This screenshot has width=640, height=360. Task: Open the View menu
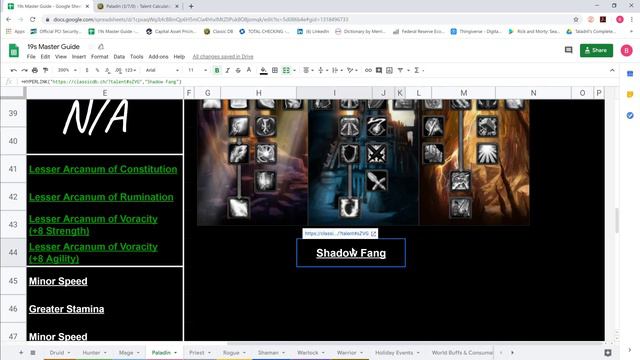[x=61, y=57]
